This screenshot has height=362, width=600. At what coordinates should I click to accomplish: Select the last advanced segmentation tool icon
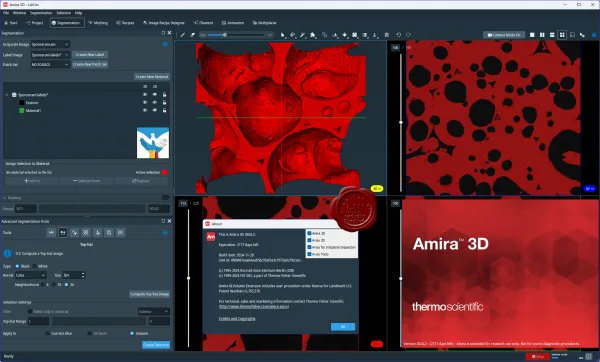[x=120, y=232]
